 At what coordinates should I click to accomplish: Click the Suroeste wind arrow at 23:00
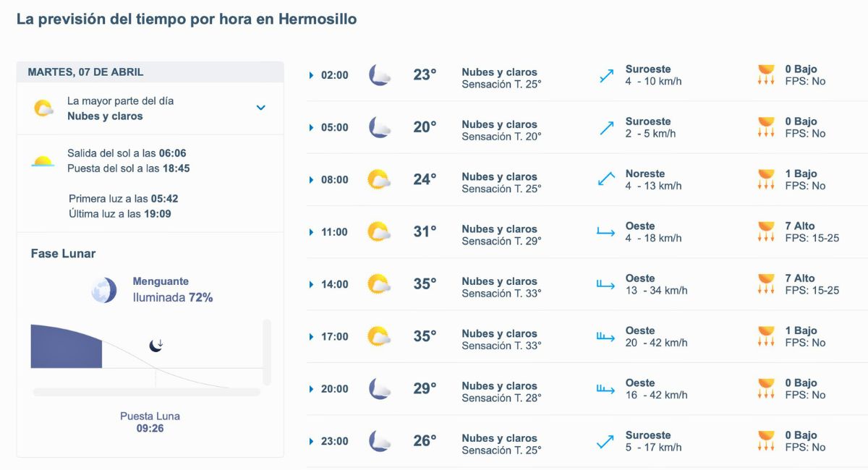605,441
